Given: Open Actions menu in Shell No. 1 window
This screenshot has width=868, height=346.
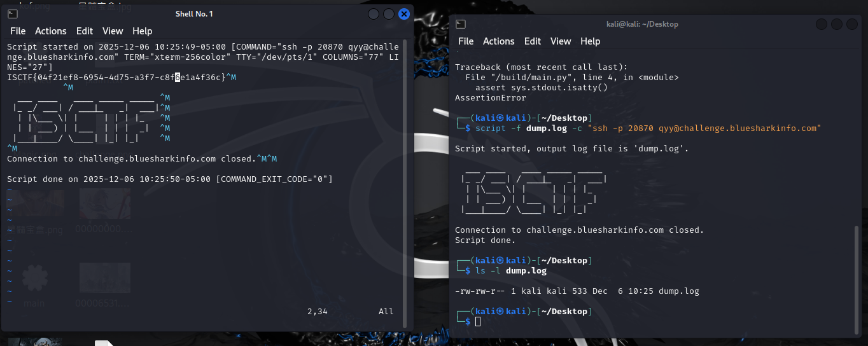Looking at the screenshot, I should pyautogui.click(x=51, y=31).
